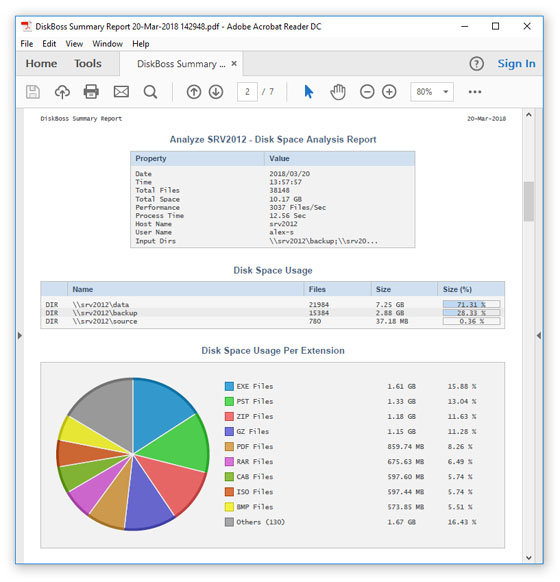Close the DiskBoss Summary tab

point(234,63)
